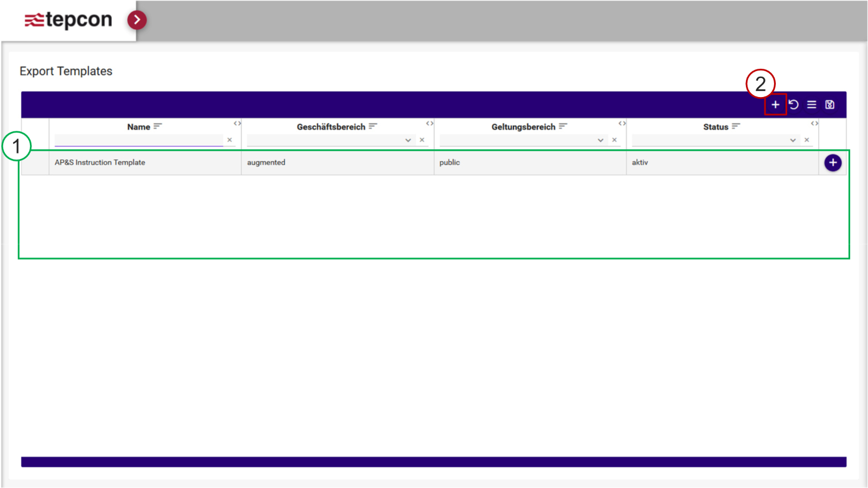
Task: Open the Geltungsbereich filter dropdown
Action: pos(601,140)
